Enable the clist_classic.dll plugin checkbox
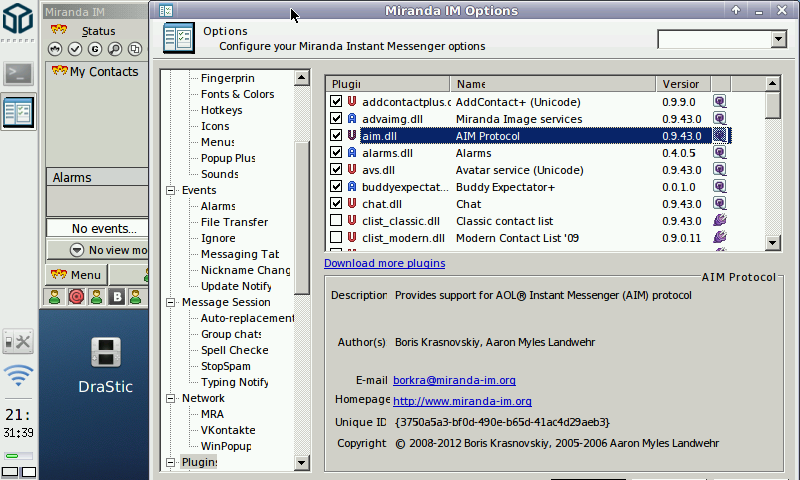This screenshot has width=800, height=480. click(337, 221)
